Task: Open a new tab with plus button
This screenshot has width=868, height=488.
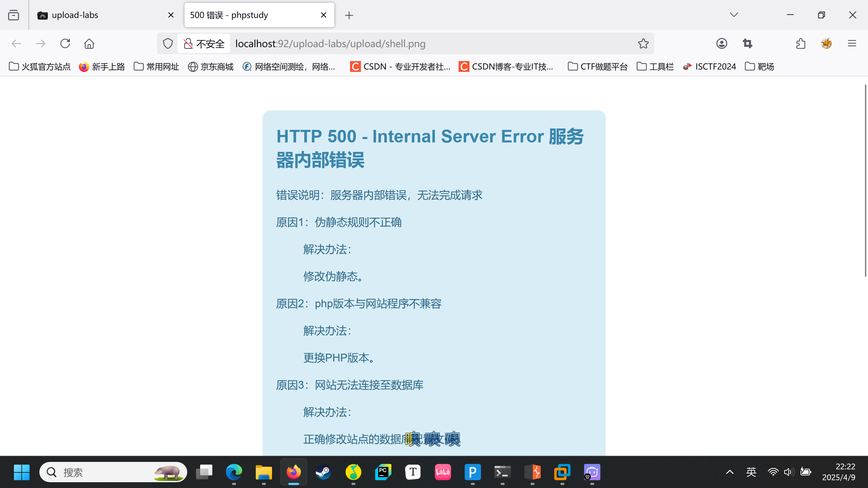Action: (x=349, y=15)
